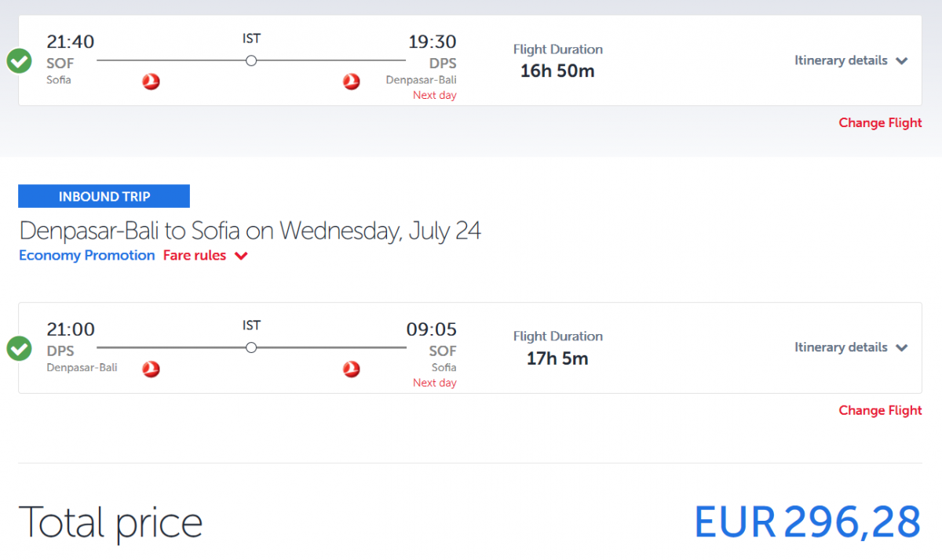Click Turkish Airlines logo near SOF outbound departure

[x=151, y=82]
